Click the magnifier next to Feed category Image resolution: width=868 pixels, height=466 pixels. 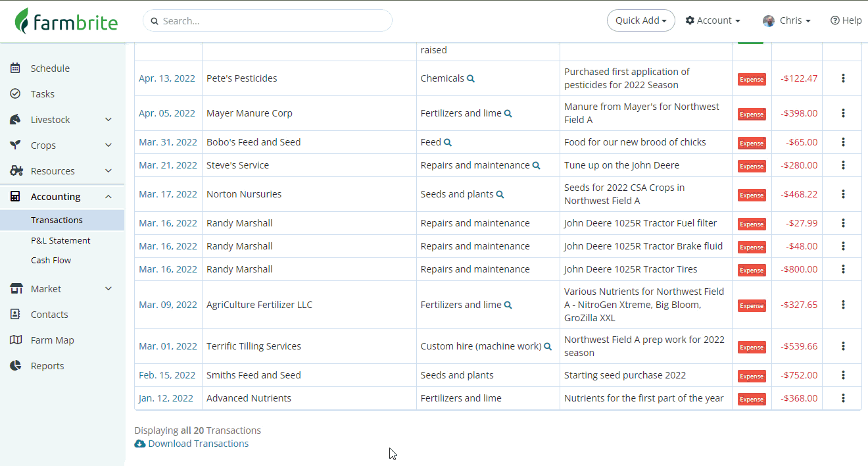(448, 142)
